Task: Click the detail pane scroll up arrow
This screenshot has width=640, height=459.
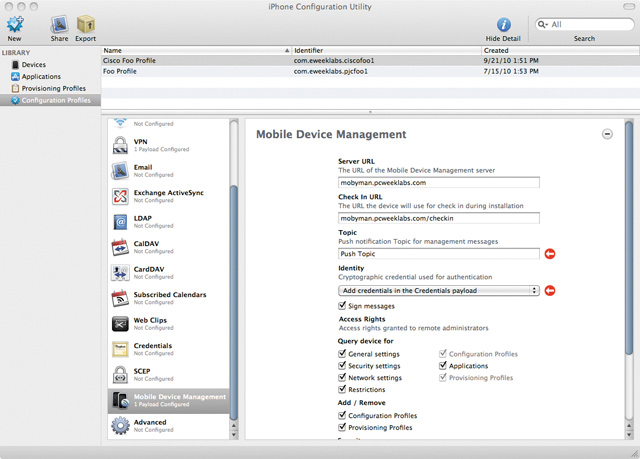Action: (x=629, y=426)
